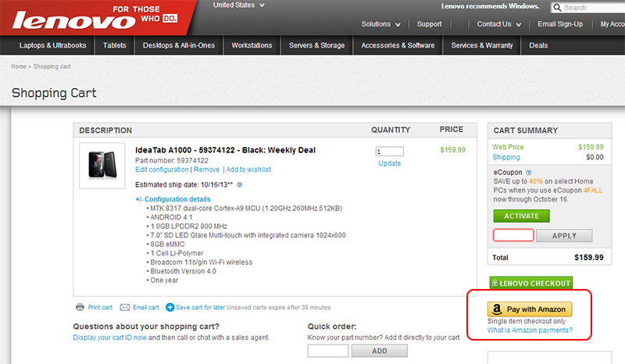Collapse the Configuration details section
This screenshot has height=364, width=625.
pos(173,199)
